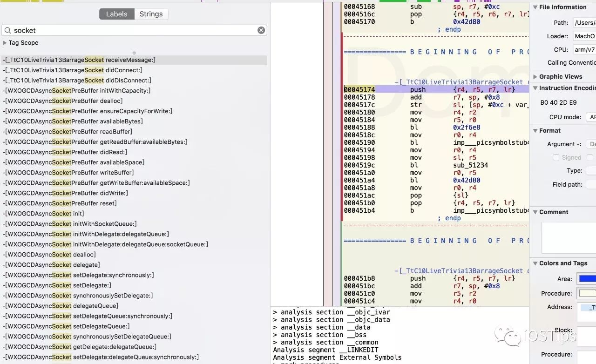Click the Path field
596x364 pixels.
point(584,23)
